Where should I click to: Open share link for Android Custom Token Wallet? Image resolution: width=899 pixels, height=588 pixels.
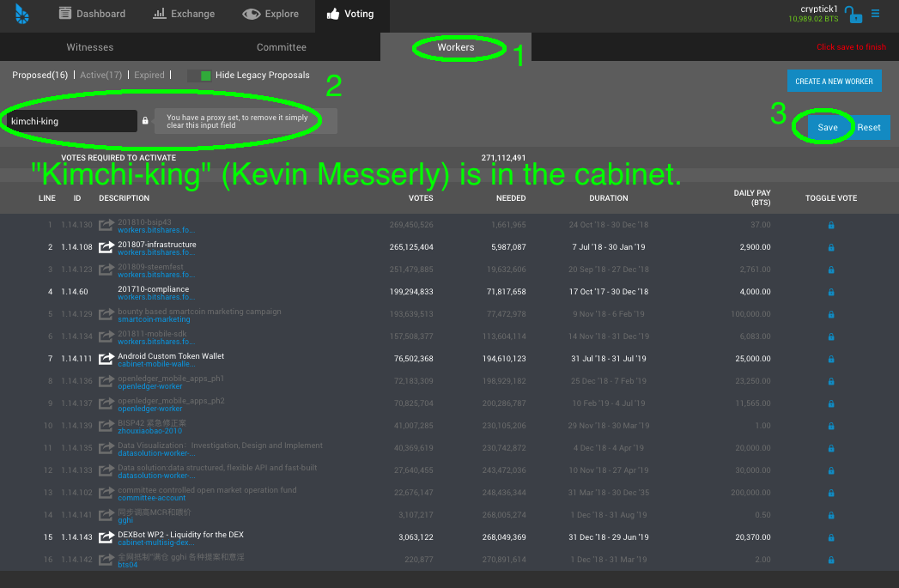point(106,360)
